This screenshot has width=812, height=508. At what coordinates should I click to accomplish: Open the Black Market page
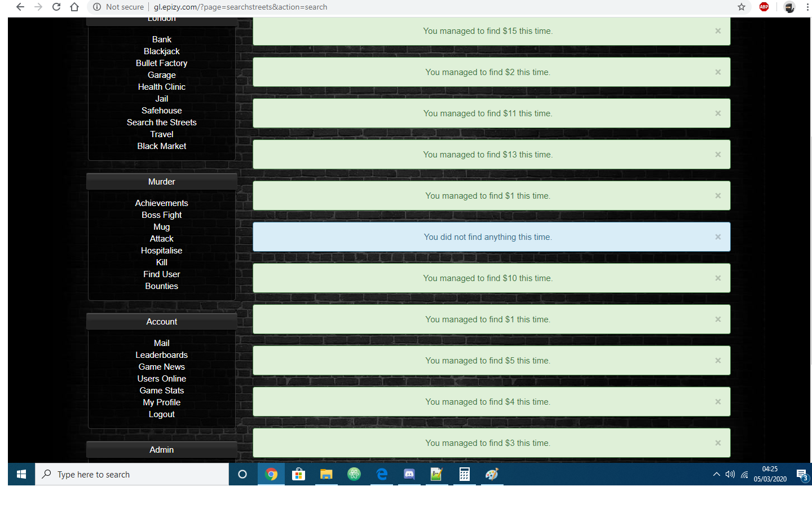tap(161, 146)
